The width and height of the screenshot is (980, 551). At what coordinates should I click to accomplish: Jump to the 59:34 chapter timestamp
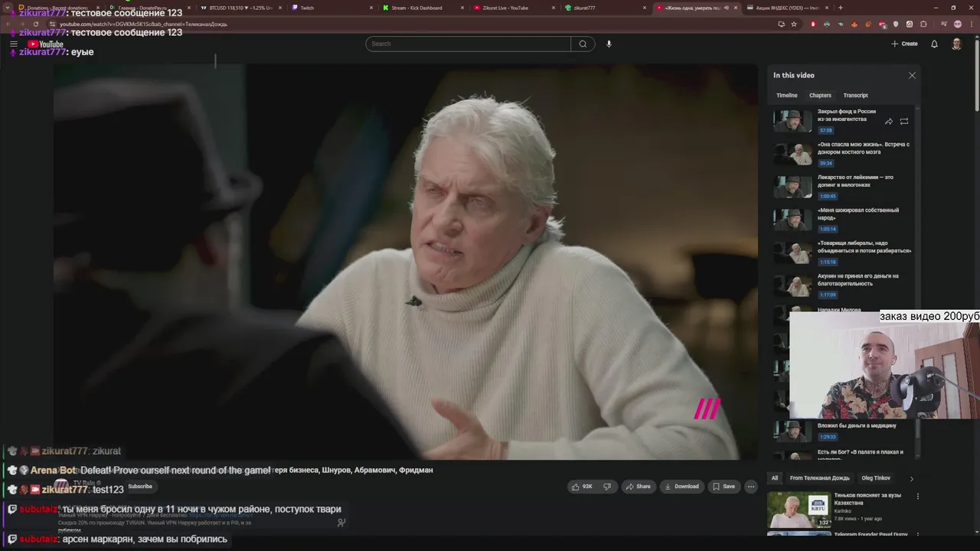825,163
